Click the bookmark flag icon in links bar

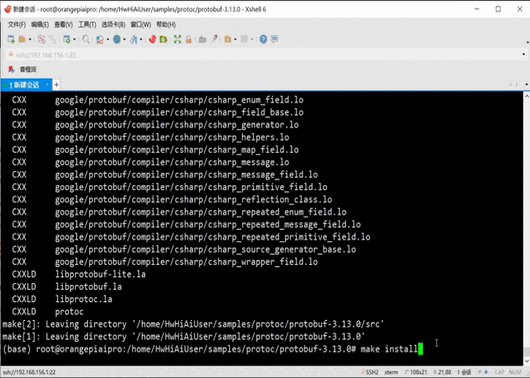click(x=11, y=69)
